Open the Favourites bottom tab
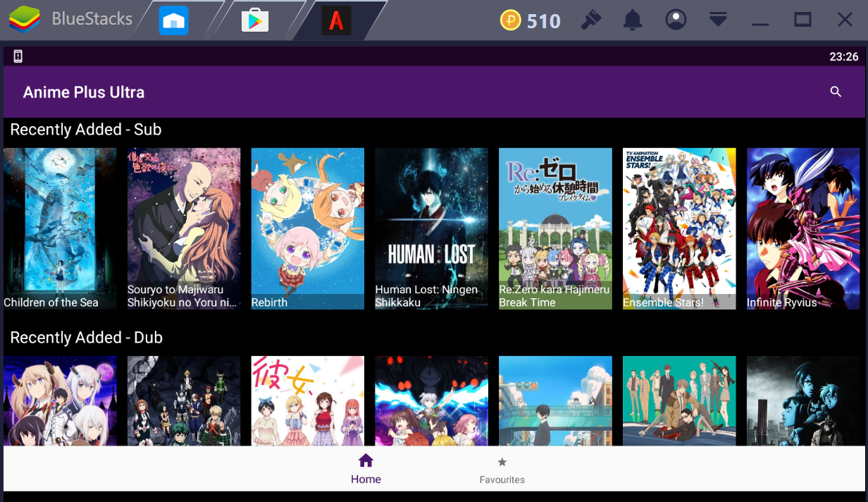Screen dimensions: 868x502 pos(502,470)
